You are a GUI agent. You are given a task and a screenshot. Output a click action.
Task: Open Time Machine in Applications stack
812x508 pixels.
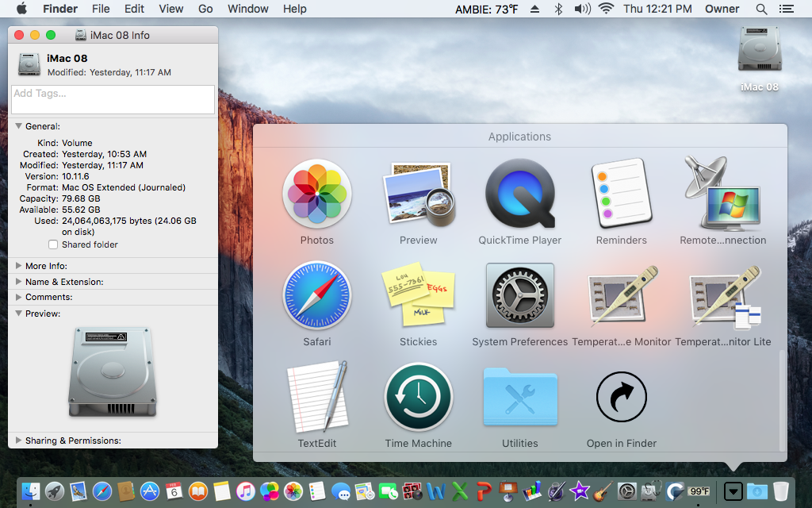[419, 397]
